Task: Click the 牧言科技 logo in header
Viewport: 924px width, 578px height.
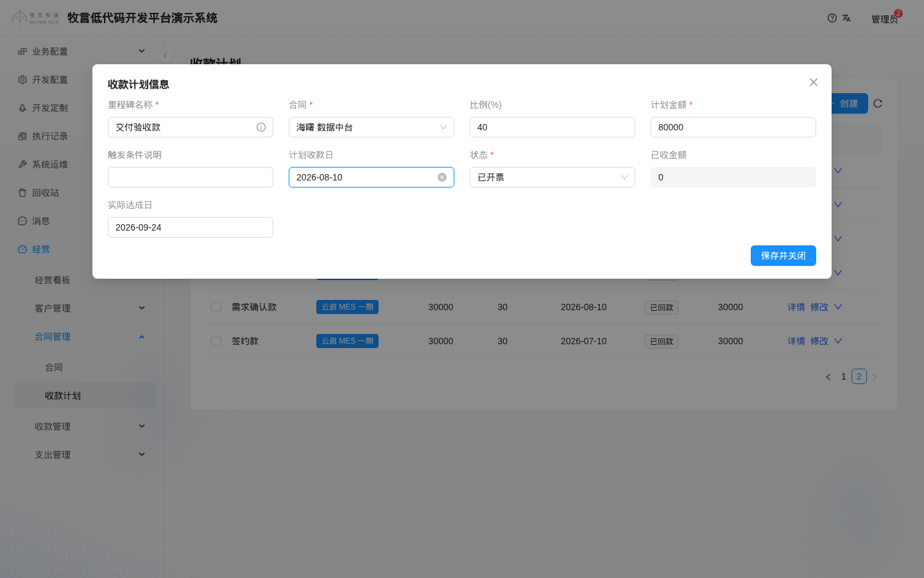Action: [36, 18]
